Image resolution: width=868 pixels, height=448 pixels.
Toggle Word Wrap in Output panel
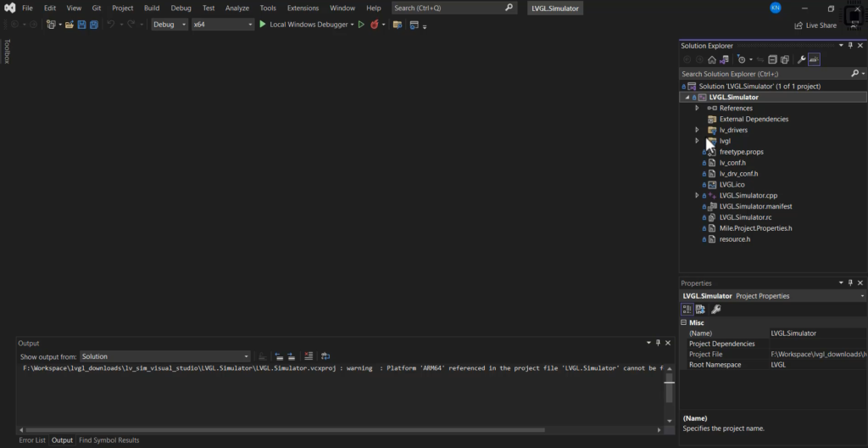[325, 356]
